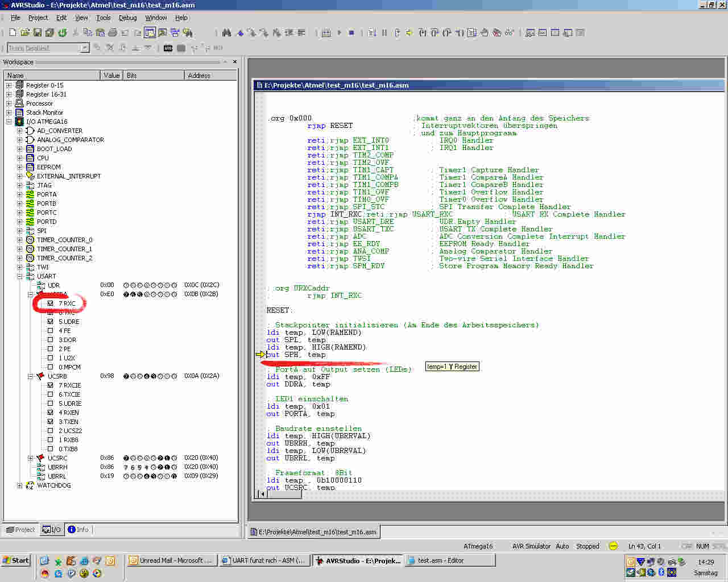Click the Step Out debug icon
The height and width of the screenshot is (582, 728).
[x=447, y=33]
